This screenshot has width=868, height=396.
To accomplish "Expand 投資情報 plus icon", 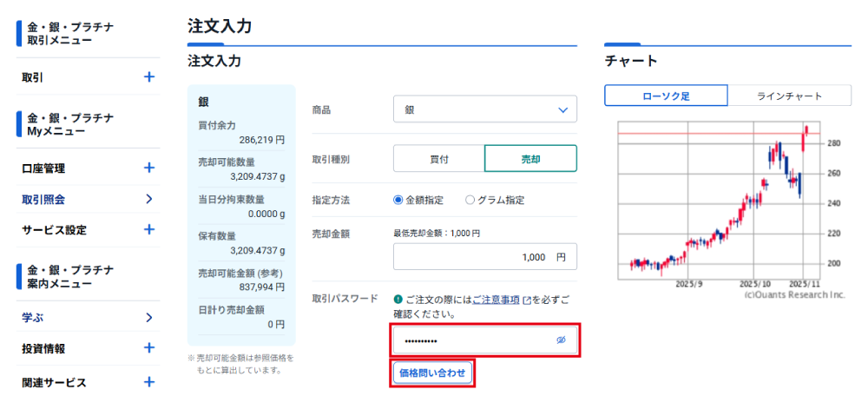I will point(148,348).
